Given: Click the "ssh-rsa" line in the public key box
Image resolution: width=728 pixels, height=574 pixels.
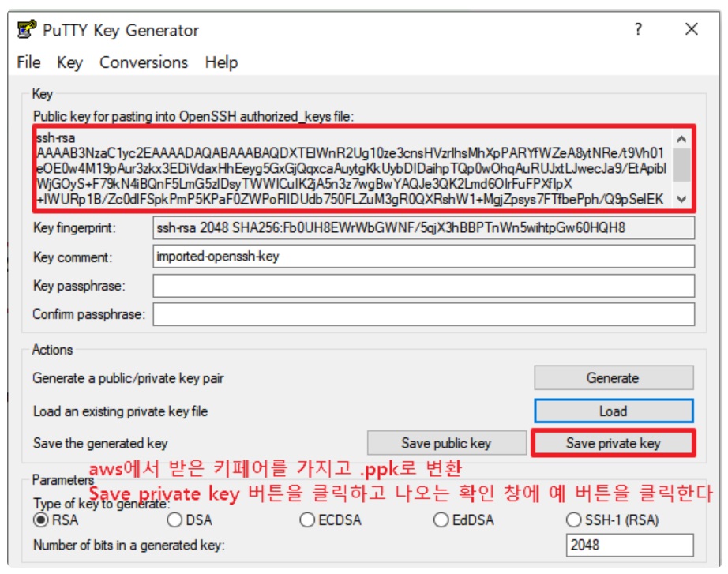Looking at the screenshot, I should pos(55,138).
